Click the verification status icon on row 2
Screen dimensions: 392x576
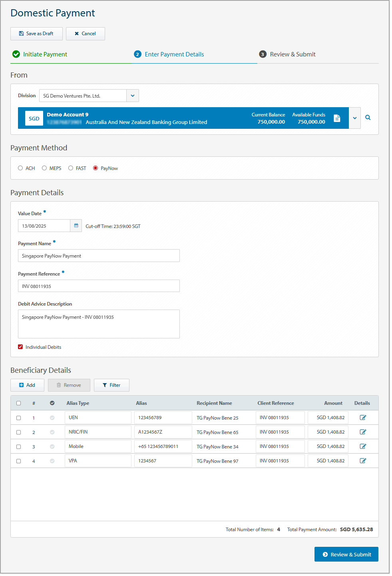[52, 432]
